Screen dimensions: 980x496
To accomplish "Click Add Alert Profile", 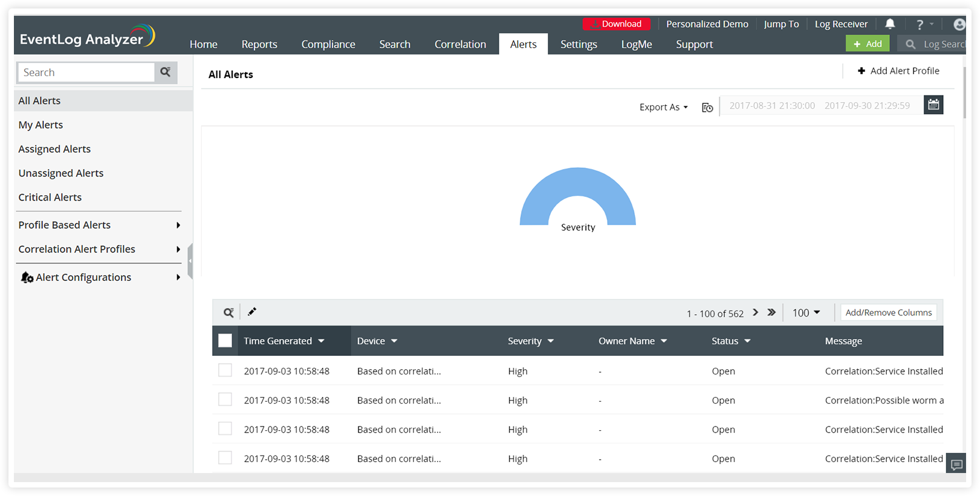I will click(898, 71).
